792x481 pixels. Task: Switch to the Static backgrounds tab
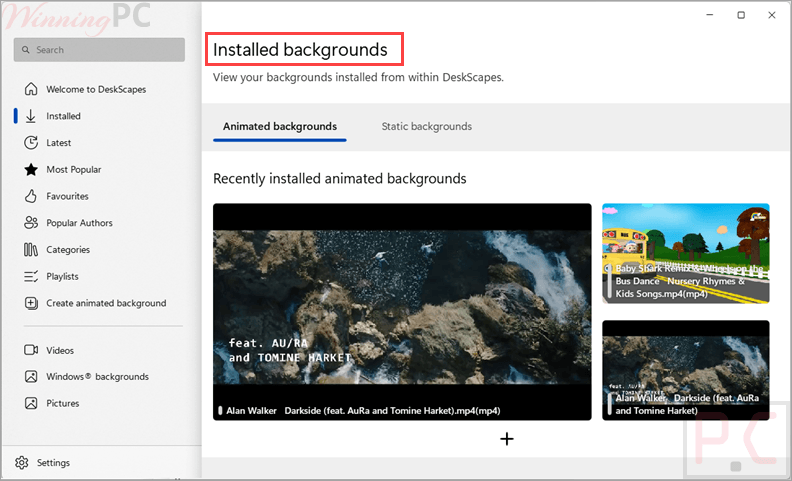click(426, 126)
